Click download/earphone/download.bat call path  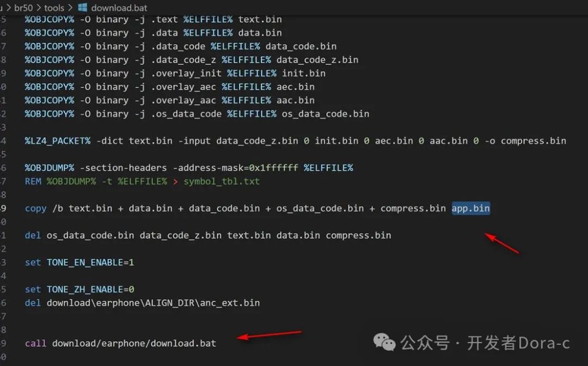[x=134, y=344]
